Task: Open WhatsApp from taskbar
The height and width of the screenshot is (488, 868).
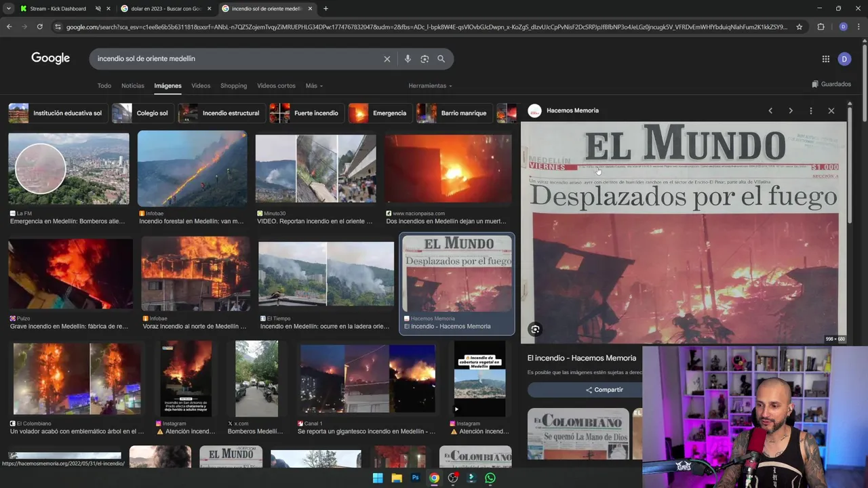Action: coord(490,478)
